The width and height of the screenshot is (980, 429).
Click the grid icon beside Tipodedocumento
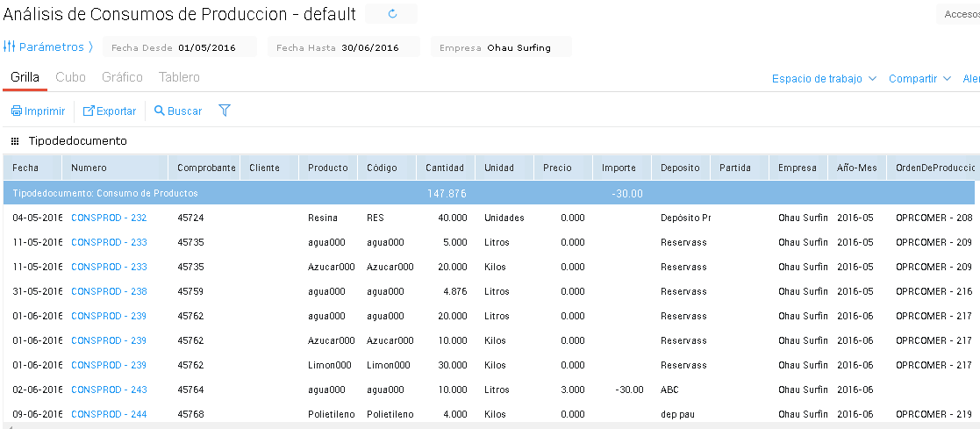click(15, 141)
